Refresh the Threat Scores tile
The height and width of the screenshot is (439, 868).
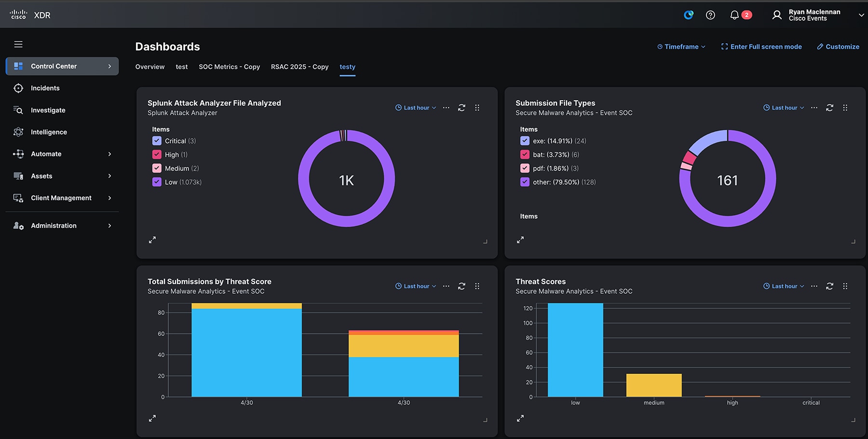[x=829, y=286]
